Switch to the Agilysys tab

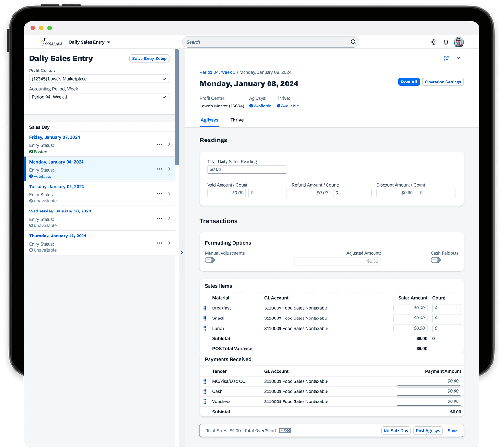point(210,120)
